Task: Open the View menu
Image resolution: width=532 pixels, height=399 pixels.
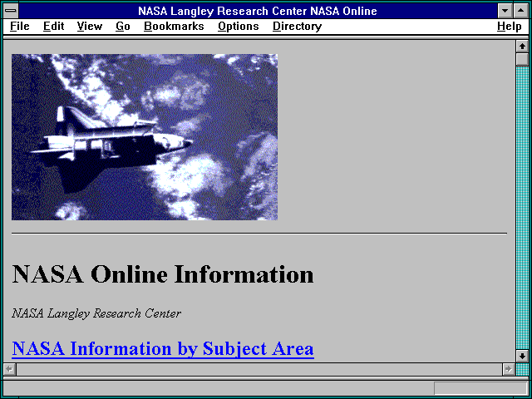Action: click(x=90, y=26)
